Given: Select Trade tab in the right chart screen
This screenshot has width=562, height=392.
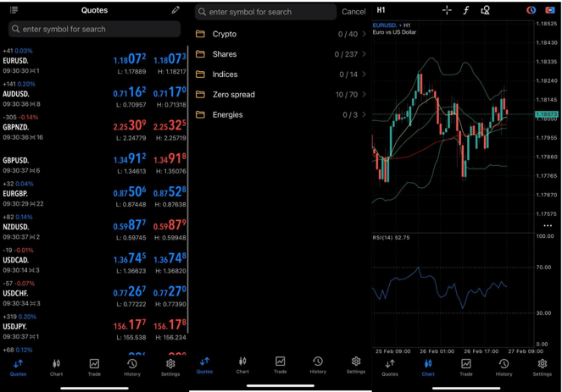Looking at the screenshot, I should (x=466, y=367).
